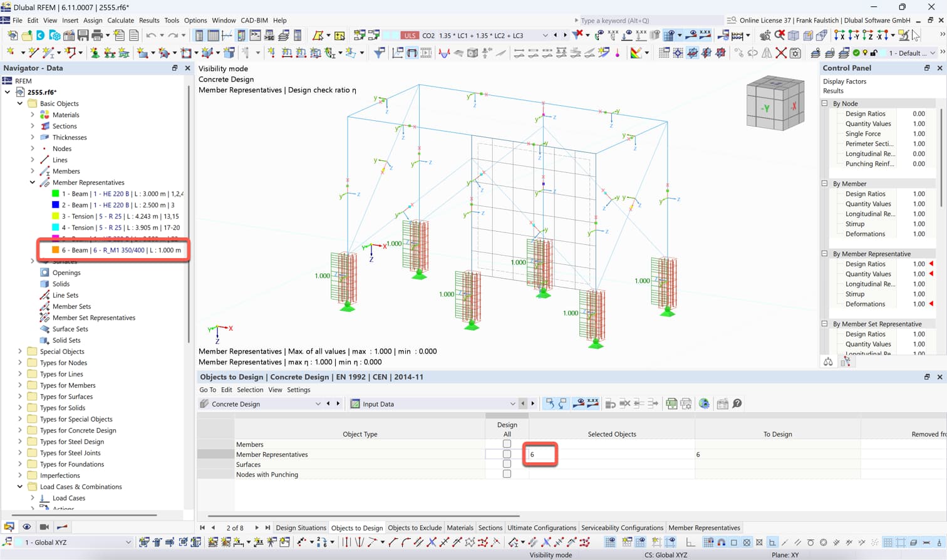
Task: Check Design All for Members row
Action: 507,444
